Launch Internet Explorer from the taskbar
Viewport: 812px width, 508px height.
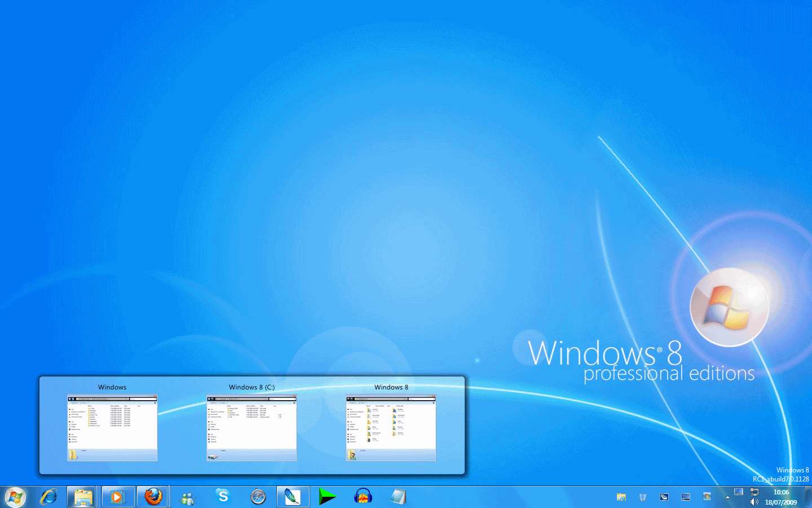(x=49, y=497)
